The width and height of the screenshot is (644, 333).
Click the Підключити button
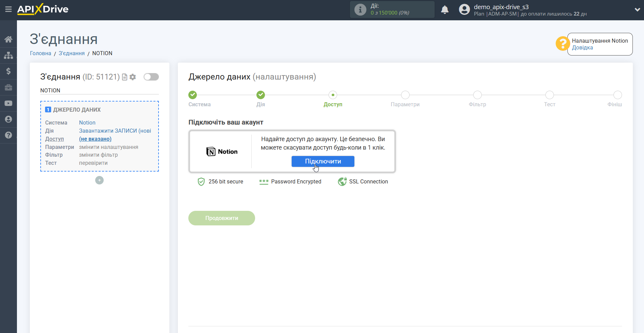click(323, 161)
